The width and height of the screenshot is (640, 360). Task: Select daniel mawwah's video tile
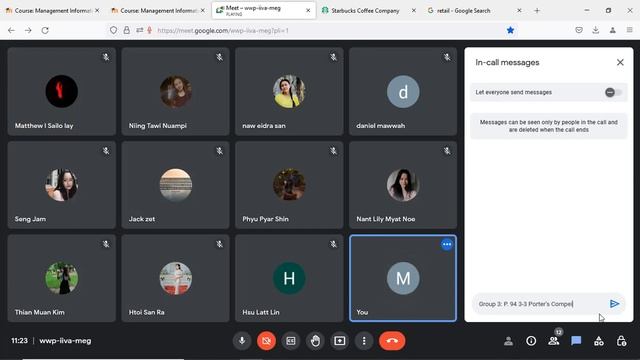coord(403,91)
